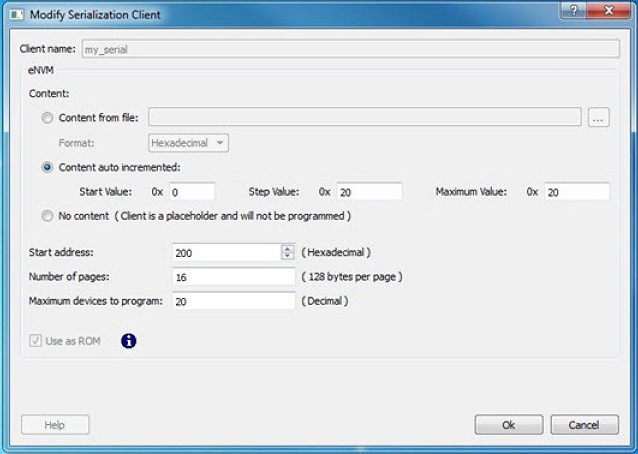Select the Content auto incremented radio option

(48, 167)
